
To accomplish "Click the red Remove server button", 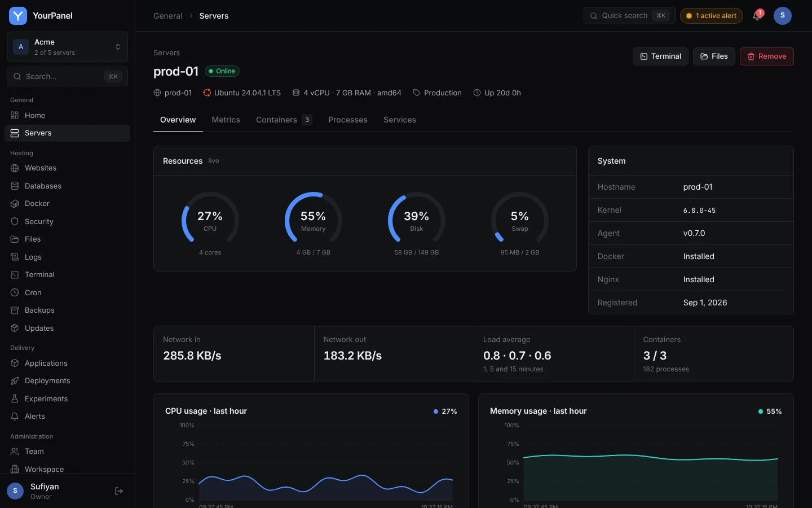I will 767,56.
